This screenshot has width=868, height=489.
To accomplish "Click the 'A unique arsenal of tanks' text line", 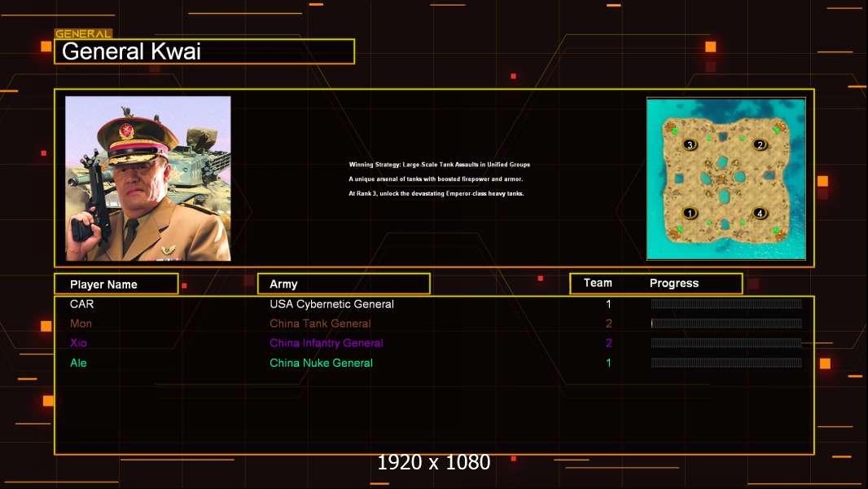I will (436, 178).
